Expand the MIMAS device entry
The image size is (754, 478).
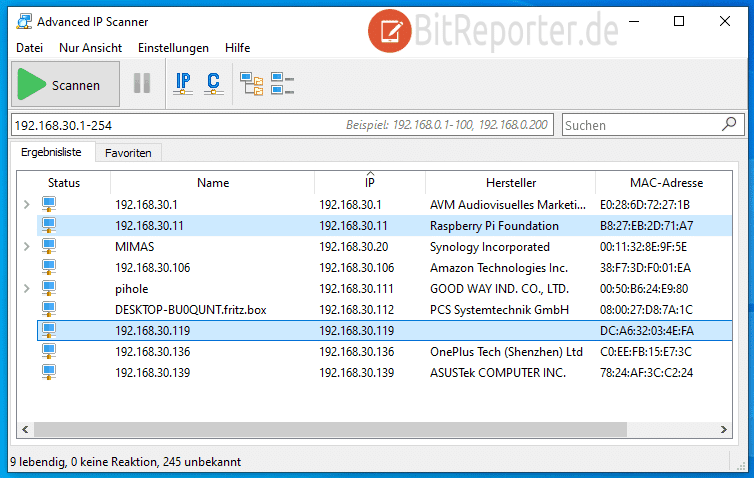pyautogui.click(x=26, y=247)
